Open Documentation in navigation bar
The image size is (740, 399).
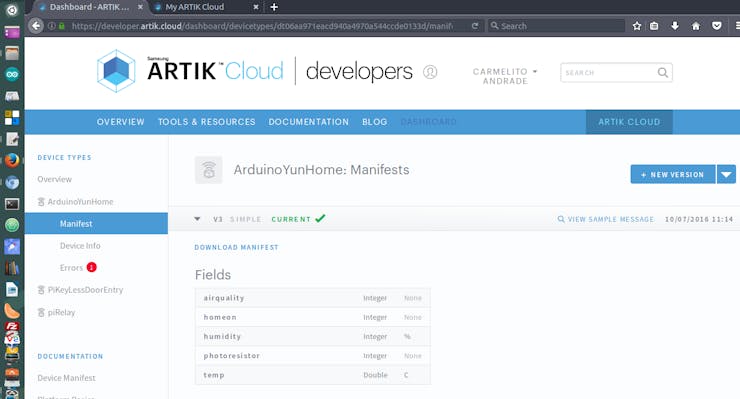(x=309, y=122)
